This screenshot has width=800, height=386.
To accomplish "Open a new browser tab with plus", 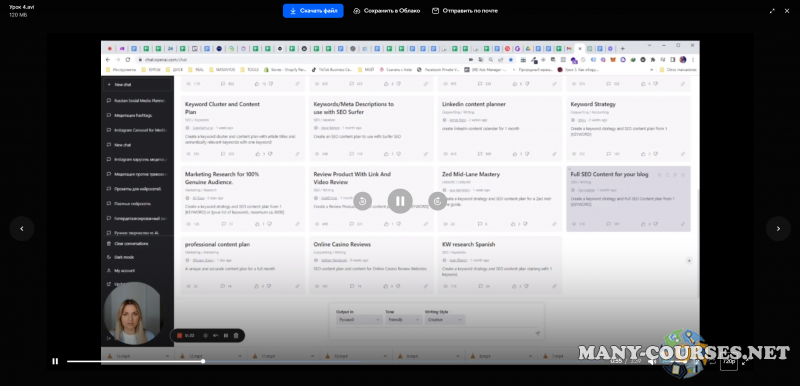I will [x=622, y=48].
